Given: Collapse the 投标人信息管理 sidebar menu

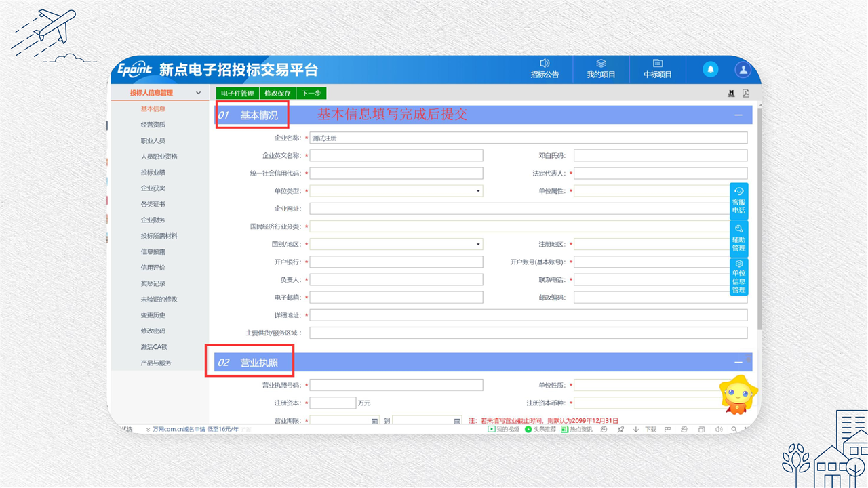Looking at the screenshot, I should click(x=198, y=93).
